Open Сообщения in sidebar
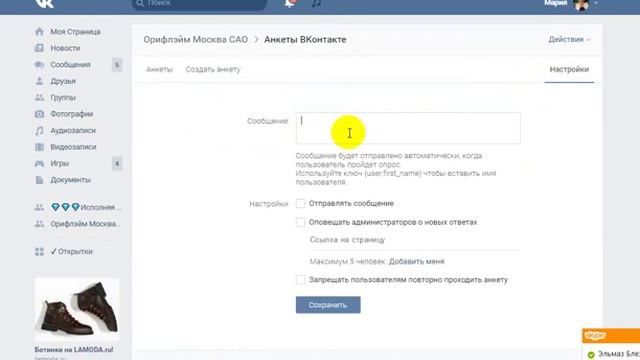Viewport: 640px width, 360px height. coord(70,64)
